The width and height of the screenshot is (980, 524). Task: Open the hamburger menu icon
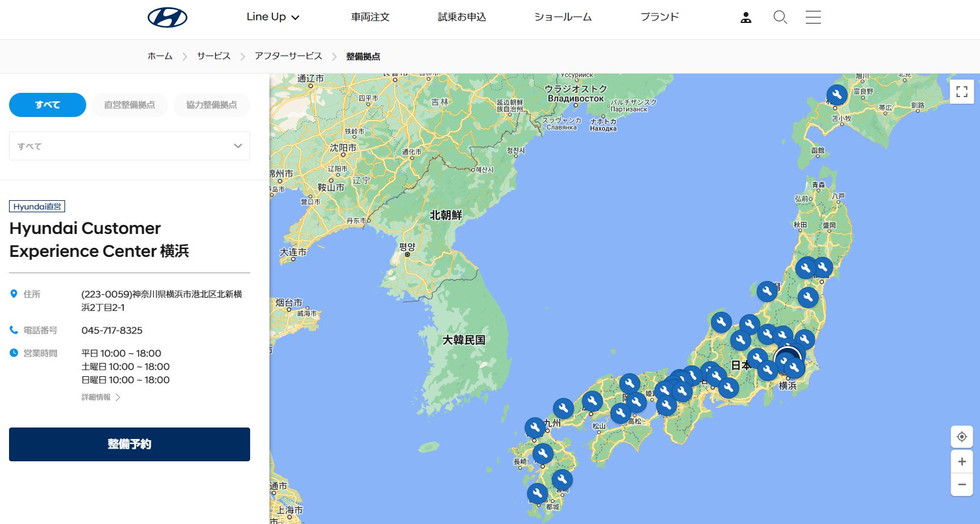click(x=813, y=17)
